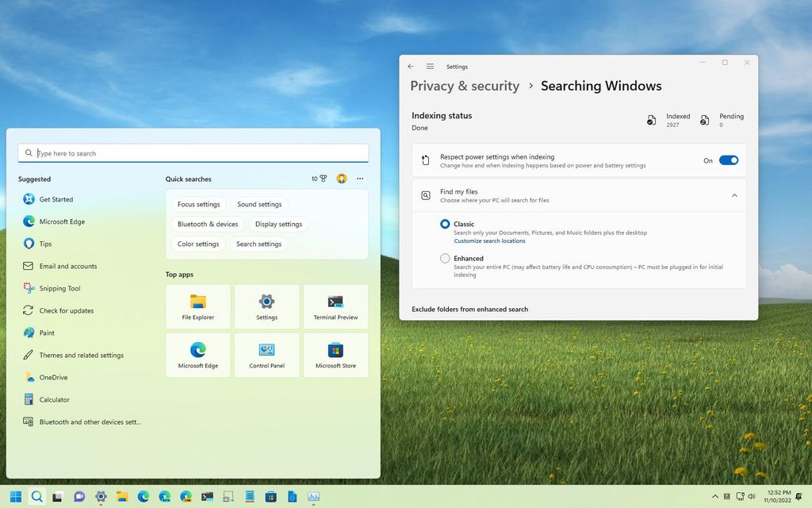This screenshot has width=812, height=508.
Task: Open Control Panel from Top apps
Action: click(x=266, y=354)
